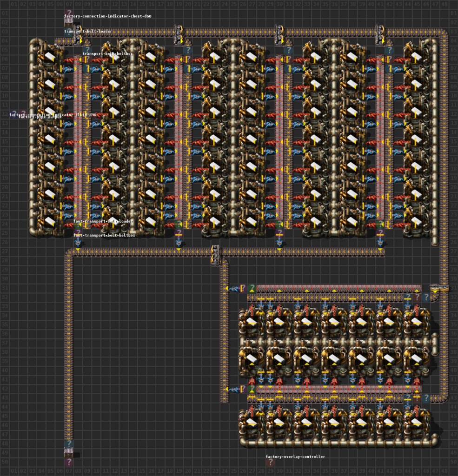This screenshot has height=476, width=458.
Task: Click the fast-transport-belt-loader green icon
Action: pyautogui.click(x=78, y=225)
